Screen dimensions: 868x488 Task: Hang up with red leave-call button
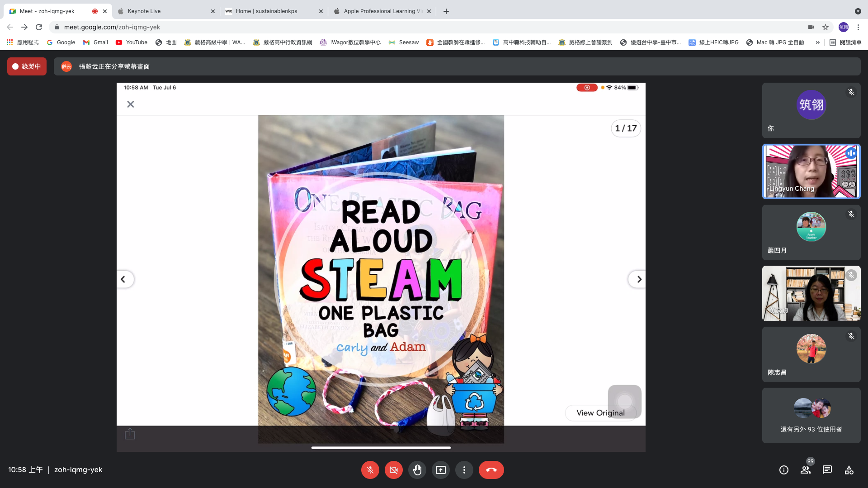click(491, 470)
